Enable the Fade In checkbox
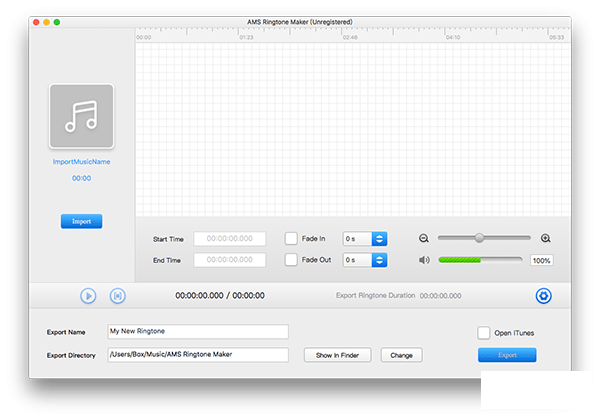Screen dimensions: 600x420 coord(291,238)
